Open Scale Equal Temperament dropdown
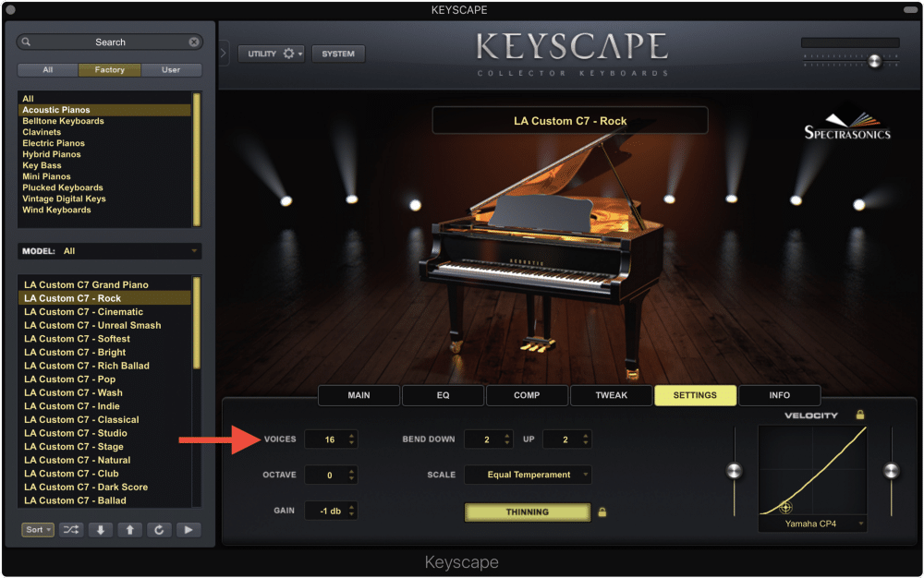This screenshot has width=924, height=578. 528,475
